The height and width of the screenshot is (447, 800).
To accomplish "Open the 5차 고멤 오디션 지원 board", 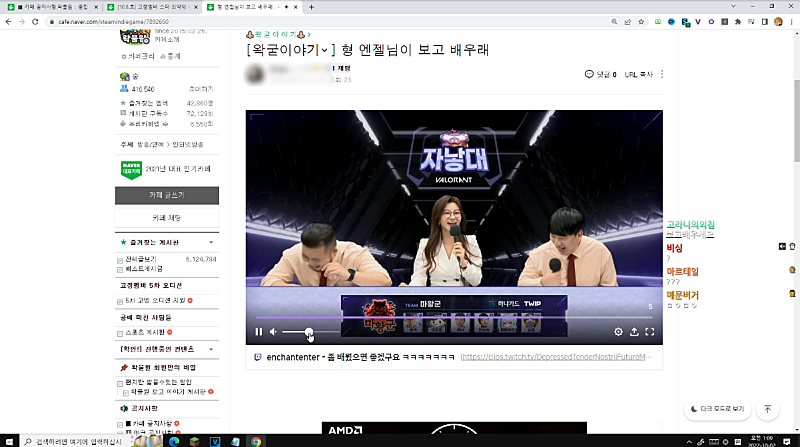I will (x=155, y=301).
